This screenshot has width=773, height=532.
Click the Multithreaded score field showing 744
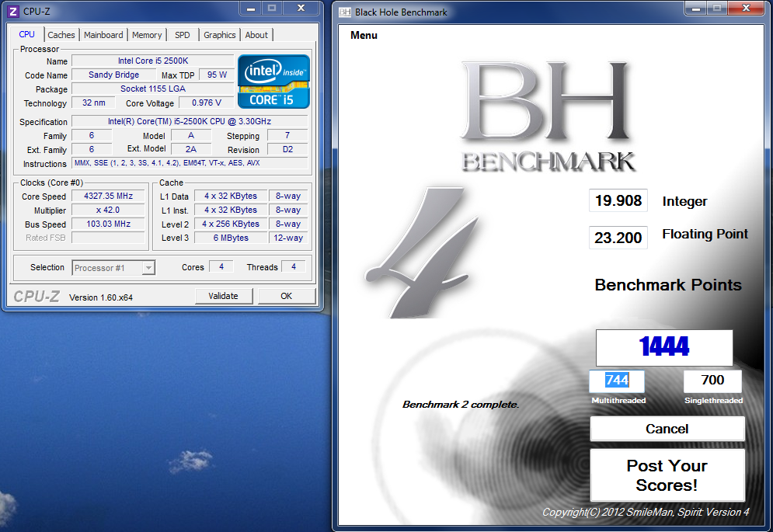(617, 381)
